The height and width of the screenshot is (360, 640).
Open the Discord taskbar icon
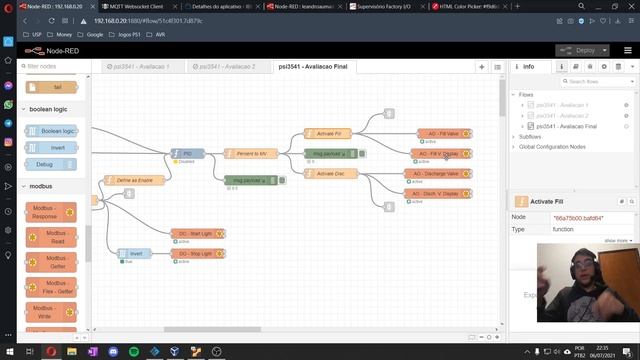pos(113,351)
